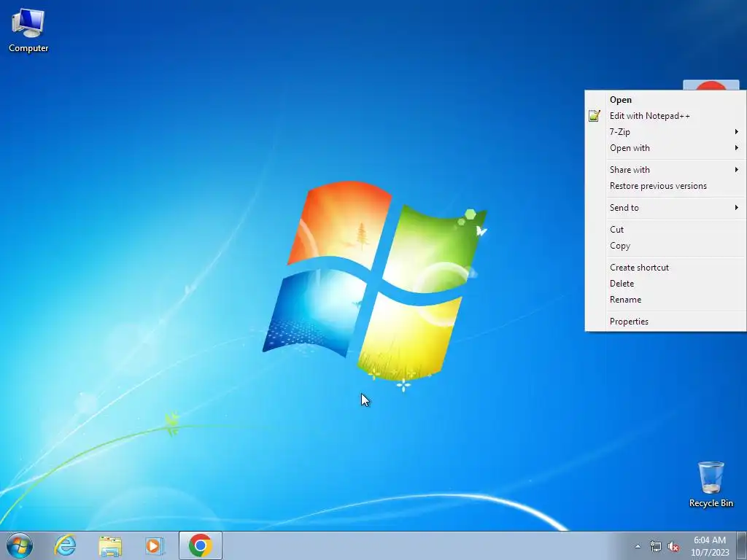Choose Delete in the context menu
747x560 pixels.
point(666,284)
